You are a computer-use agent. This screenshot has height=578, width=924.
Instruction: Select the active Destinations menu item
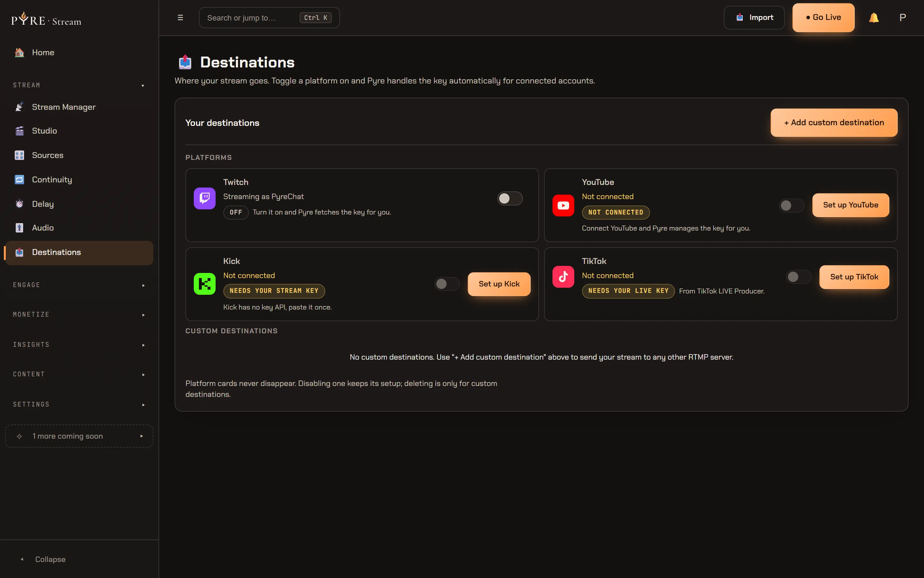tap(79, 253)
